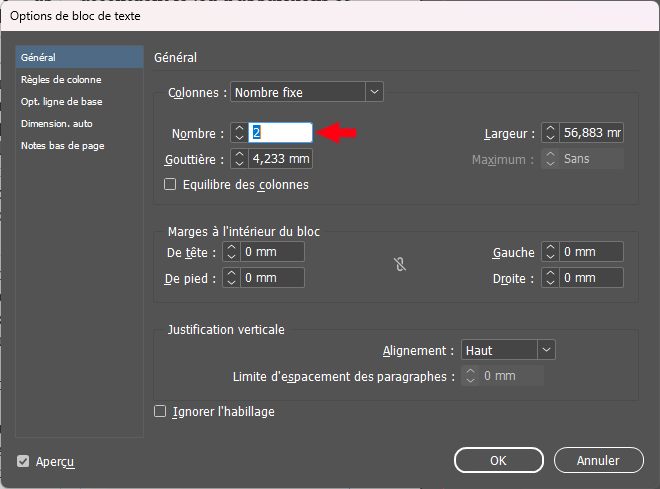Click the De tête margin stepper

(x=230, y=252)
